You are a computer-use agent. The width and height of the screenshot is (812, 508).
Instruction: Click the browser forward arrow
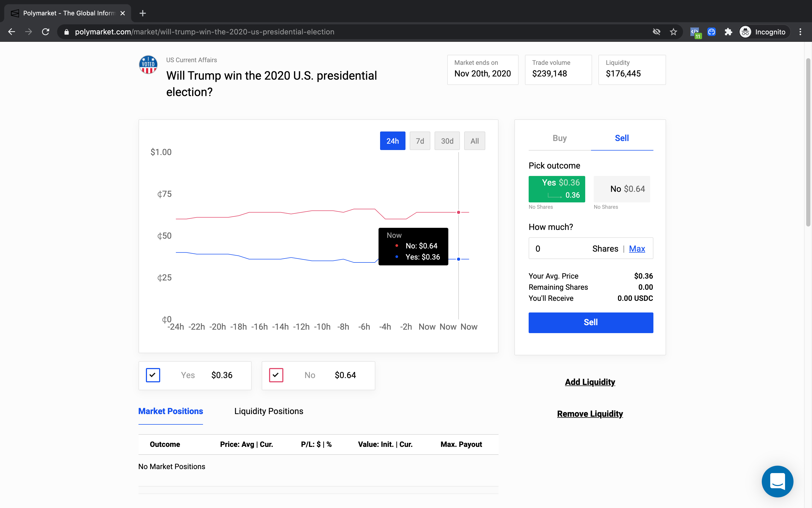tap(29, 32)
